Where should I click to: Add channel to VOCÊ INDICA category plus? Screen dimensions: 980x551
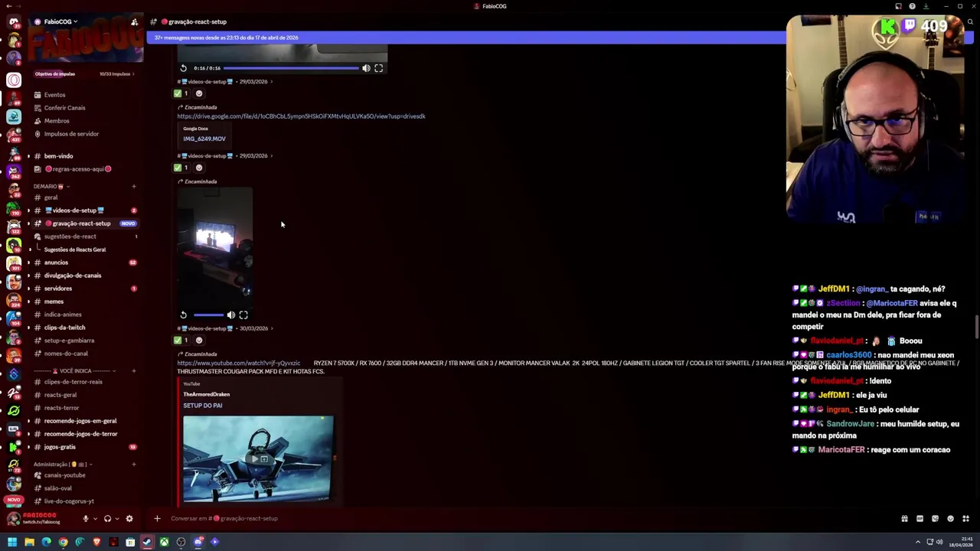tap(133, 371)
